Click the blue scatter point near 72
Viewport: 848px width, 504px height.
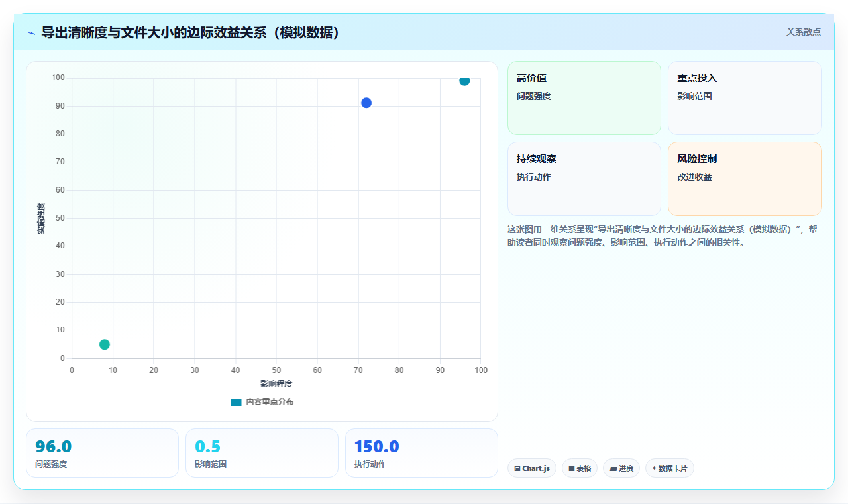366,103
